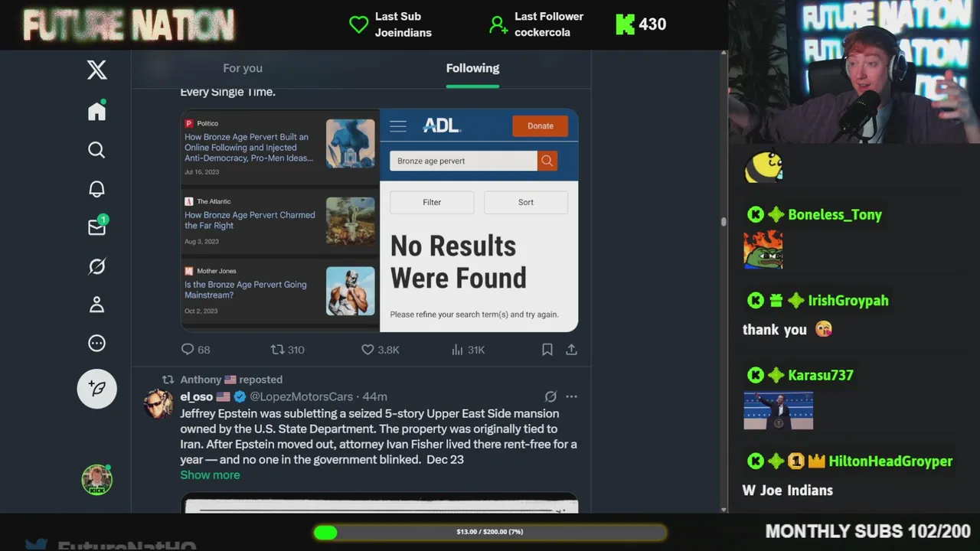This screenshot has width=980, height=551.
Task: Click Donate button in ADL image
Action: 540,126
